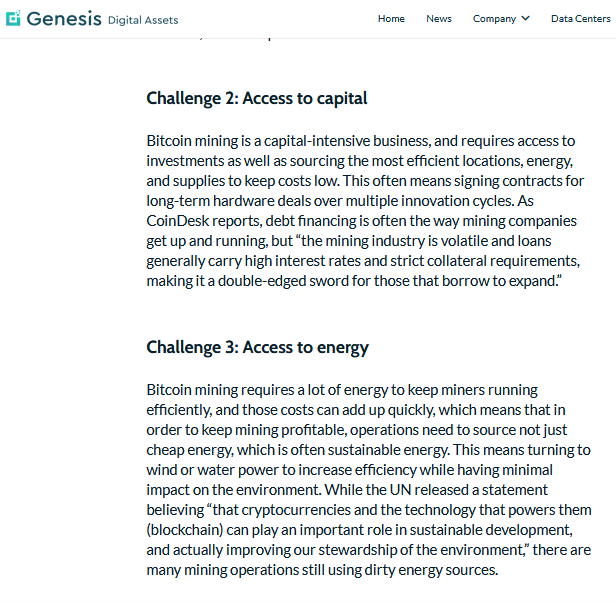The height and width of the screenshot is (603, 616).
Task: Expand the chevron beside Company
Action: coord(525,18)
